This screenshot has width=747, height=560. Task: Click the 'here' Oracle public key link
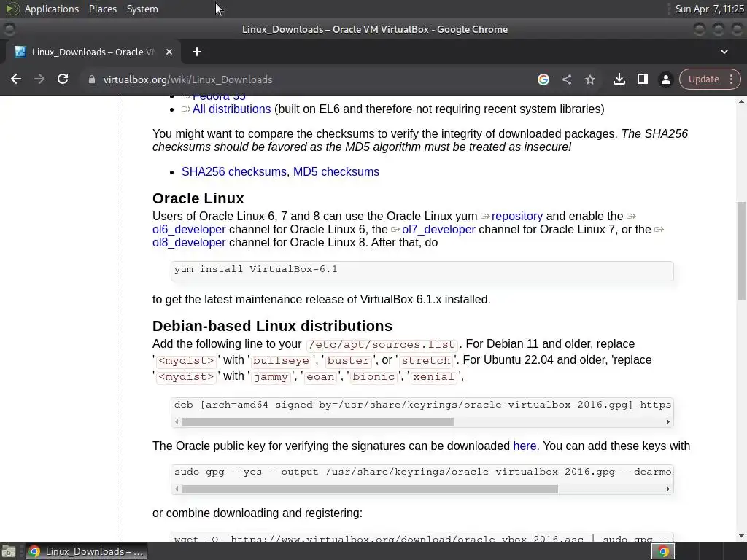coord(525,446)
